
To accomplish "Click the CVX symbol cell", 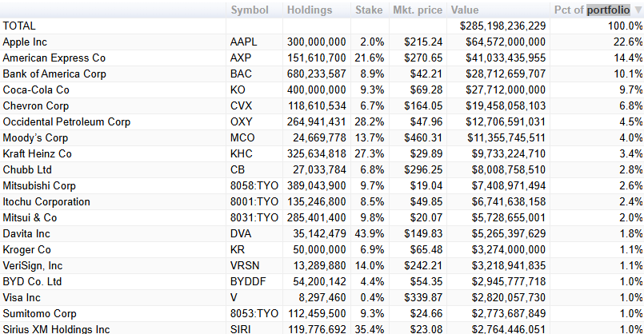I will click(x=241, y=105).
